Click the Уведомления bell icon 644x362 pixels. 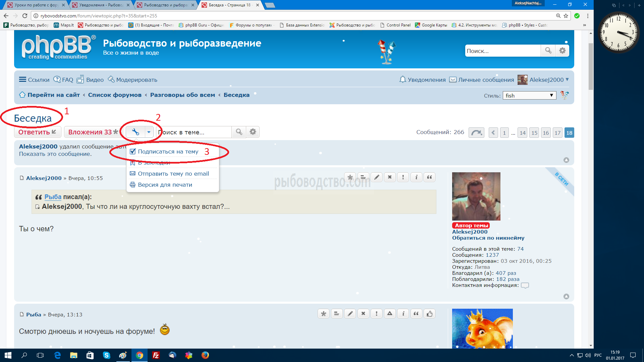402,79
